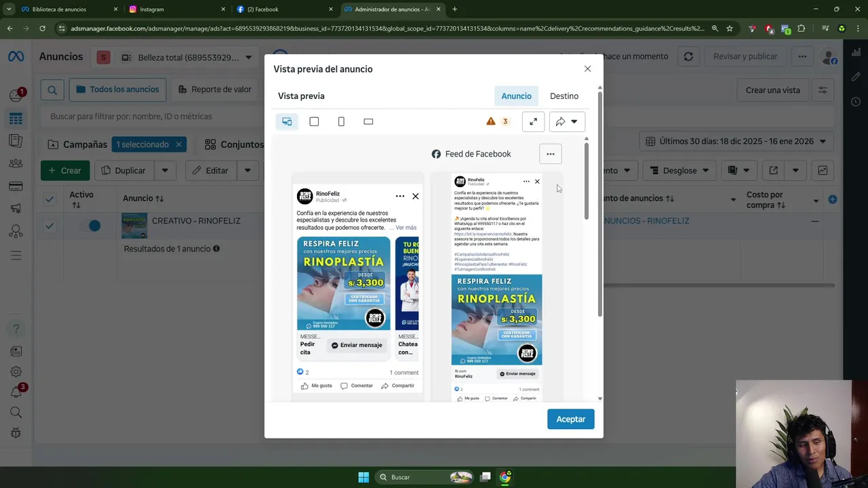Open the audiences people icon in sidebar
The height and width of the screenshot is (488, 868).
(x=16, y=163)
